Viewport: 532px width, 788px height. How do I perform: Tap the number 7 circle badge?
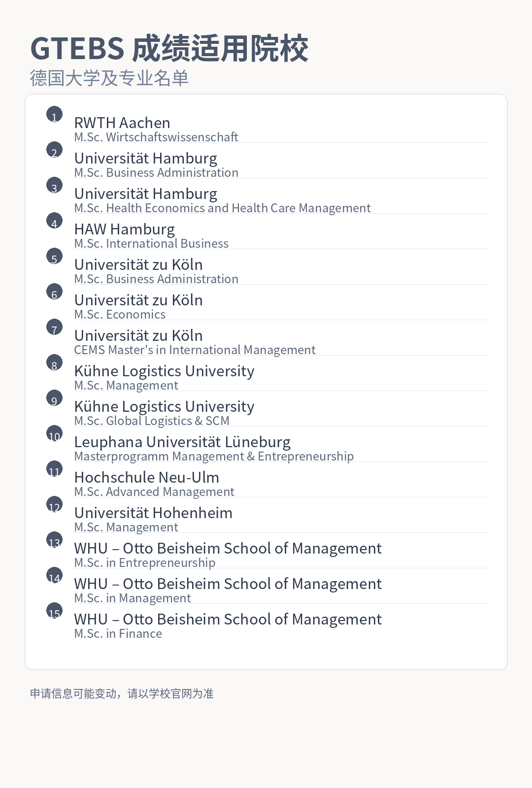click(54, 327)
